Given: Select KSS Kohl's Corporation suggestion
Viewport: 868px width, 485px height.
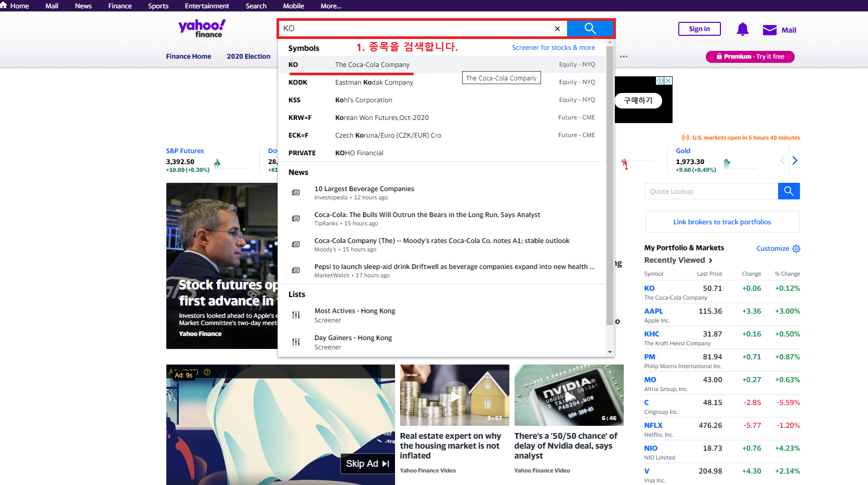Looking at the screenshot, I should (x=442, y=100).
